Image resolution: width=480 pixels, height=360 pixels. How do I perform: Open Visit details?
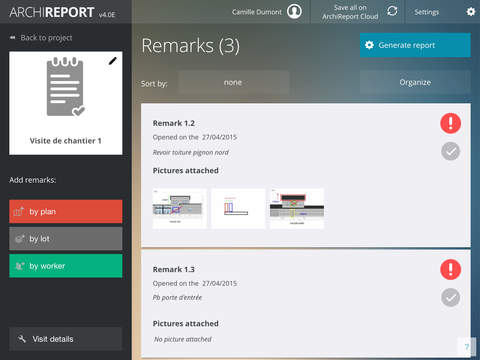point(66,339)
